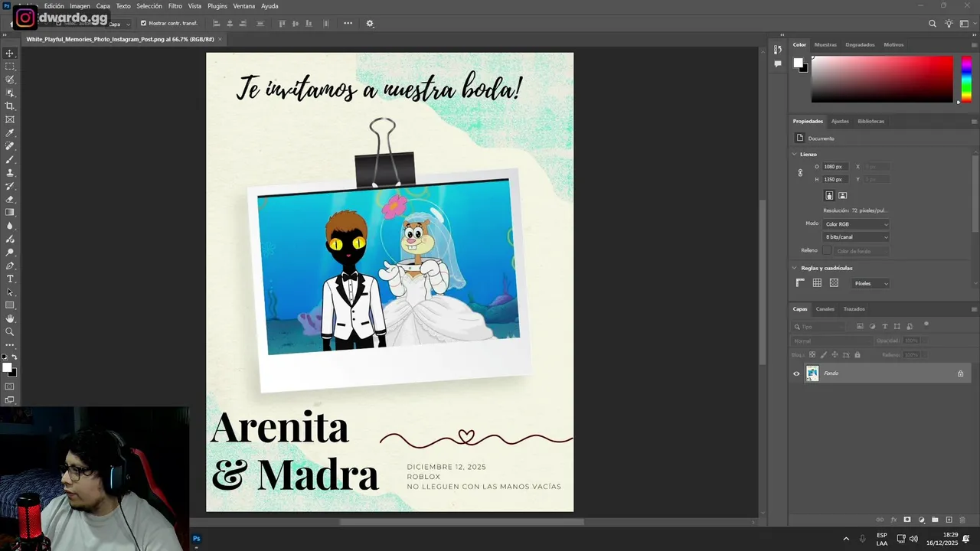Image resolution: width=980 pixels, height=551 pixels.
Task: Switch to the Muestras tab
Action: tap(825, 44)
